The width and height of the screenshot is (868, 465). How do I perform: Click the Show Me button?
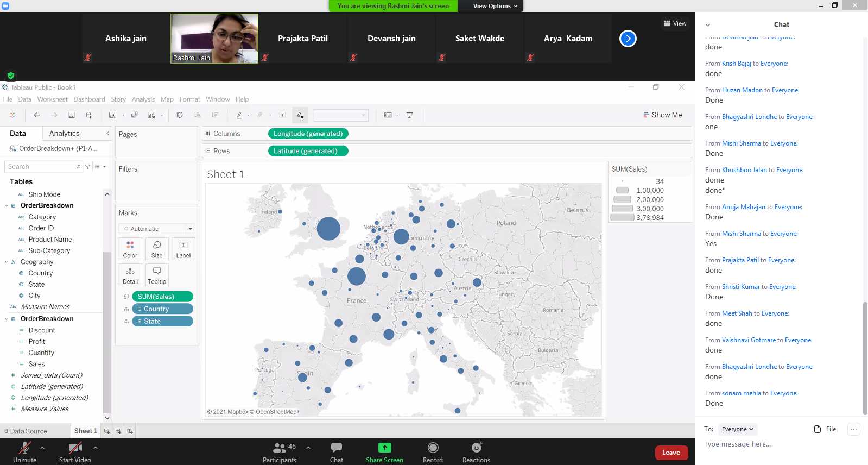(662, 115)
